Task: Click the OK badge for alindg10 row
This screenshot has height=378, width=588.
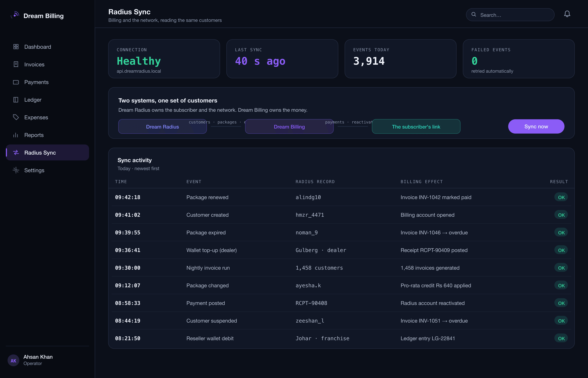Action: coord(561,197)
